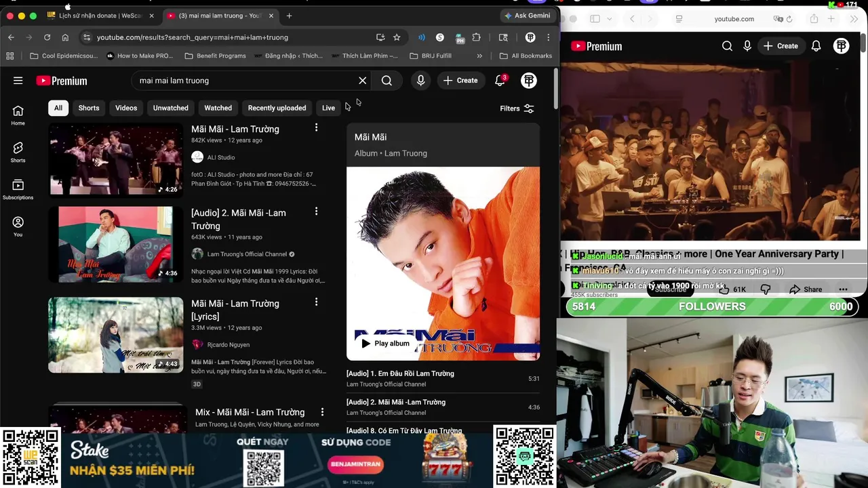868x488 pixels.
Task: Click the search icon in Safari YouTube
Action: [727, 46]
